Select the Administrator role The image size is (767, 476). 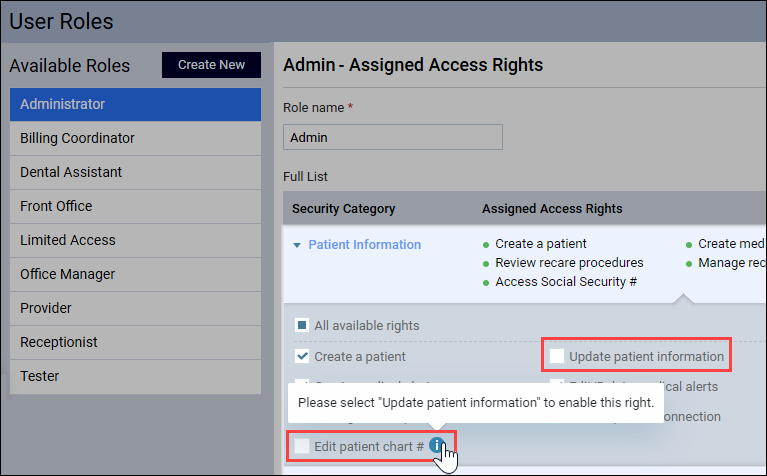pyautogui.click(x=135, y=104)
